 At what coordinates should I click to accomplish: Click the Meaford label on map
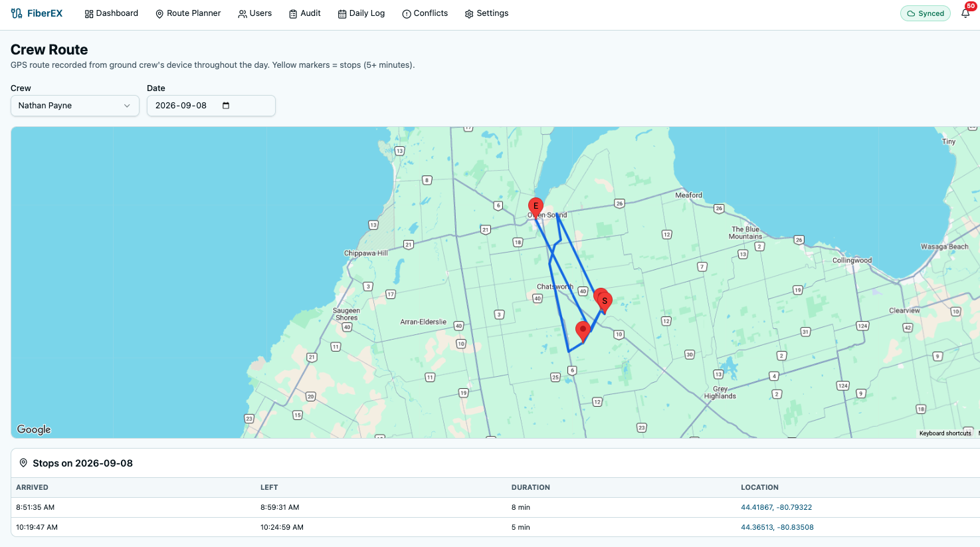coord(688,195)
